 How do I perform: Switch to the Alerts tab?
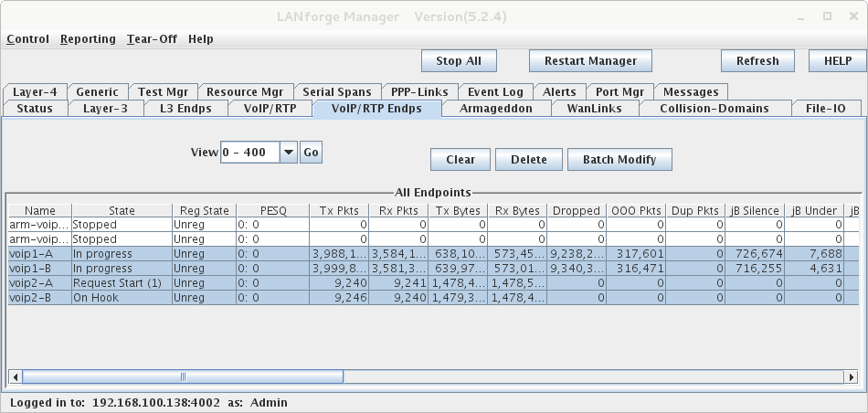click(559, 92)
